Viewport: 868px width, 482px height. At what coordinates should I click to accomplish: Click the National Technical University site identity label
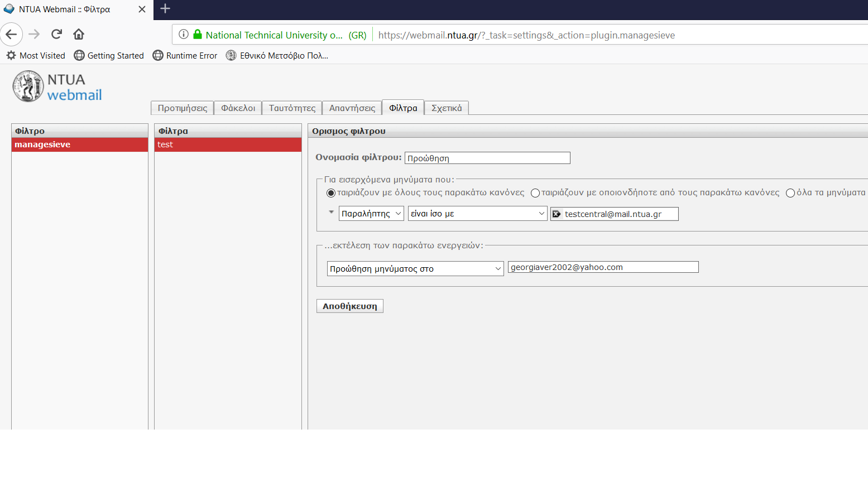pos(286,35)
